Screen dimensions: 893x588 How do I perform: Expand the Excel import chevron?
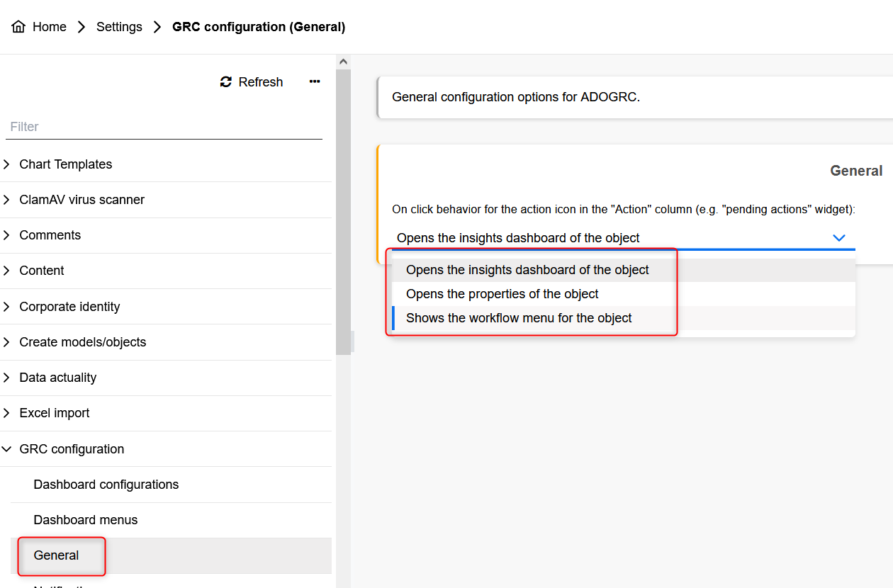(x=7, y=413)
